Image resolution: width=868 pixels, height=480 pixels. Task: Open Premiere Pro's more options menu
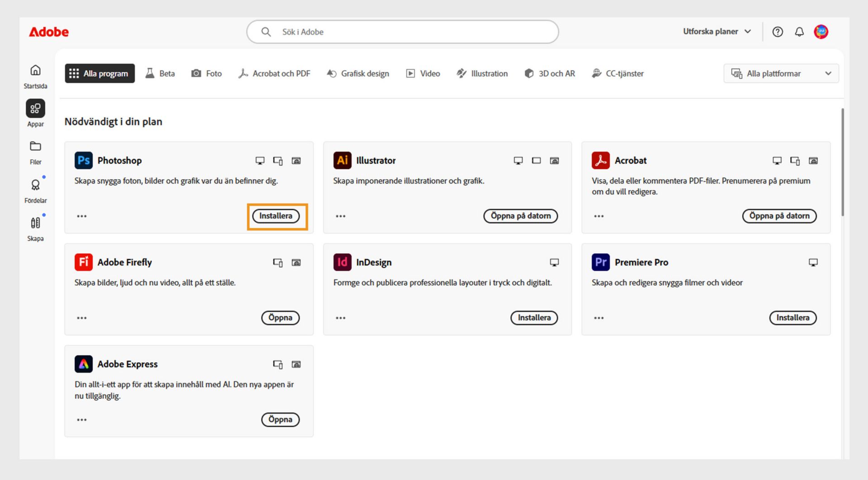(599, 318)
